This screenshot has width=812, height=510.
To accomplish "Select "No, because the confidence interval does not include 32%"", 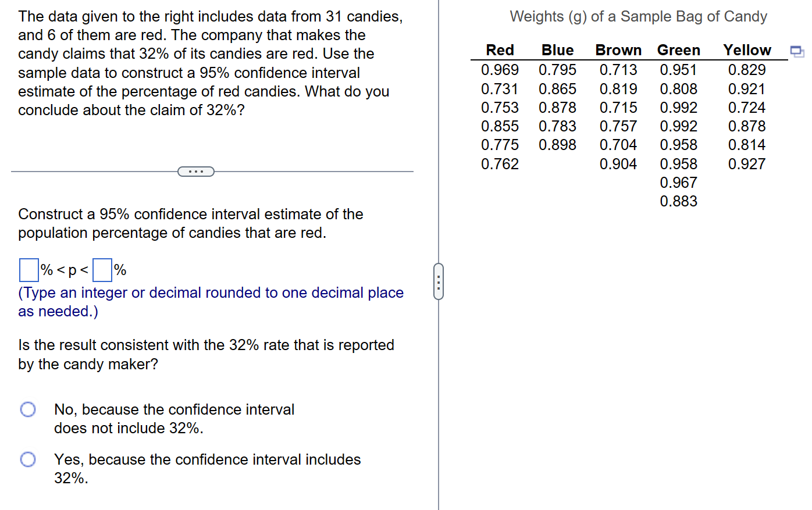I will tap(27, 409).
